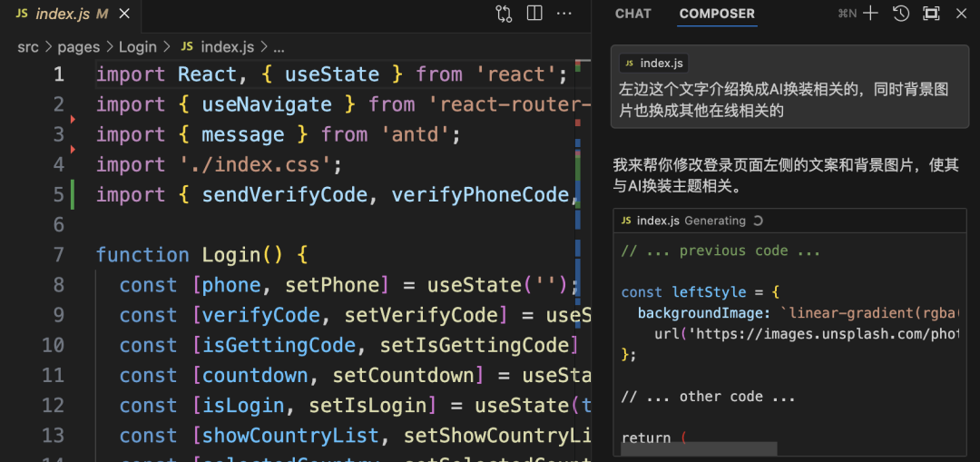Click the src breadcrumb segment
This screenshot has height=462, width=980.
[28, 47]
